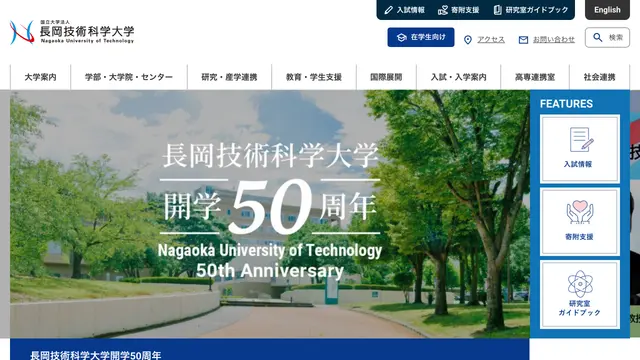Click the donation hand icon in top bar
The image size is (640, 360).
[x=443, y=10]
